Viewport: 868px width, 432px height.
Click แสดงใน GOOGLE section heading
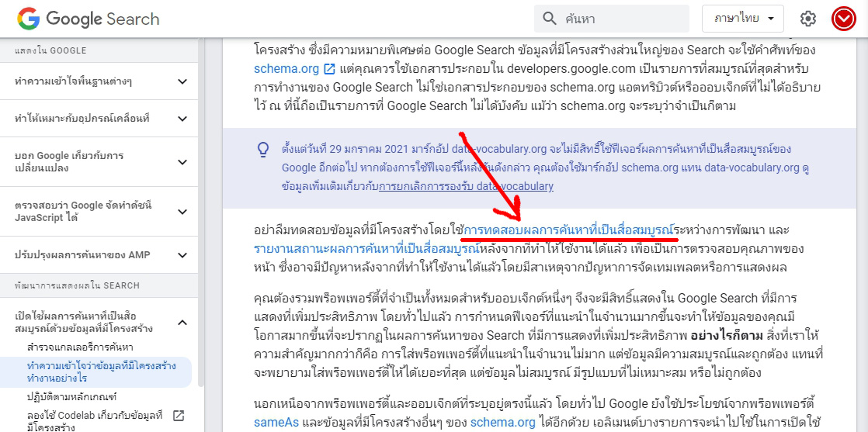click(x=50, y=50)
